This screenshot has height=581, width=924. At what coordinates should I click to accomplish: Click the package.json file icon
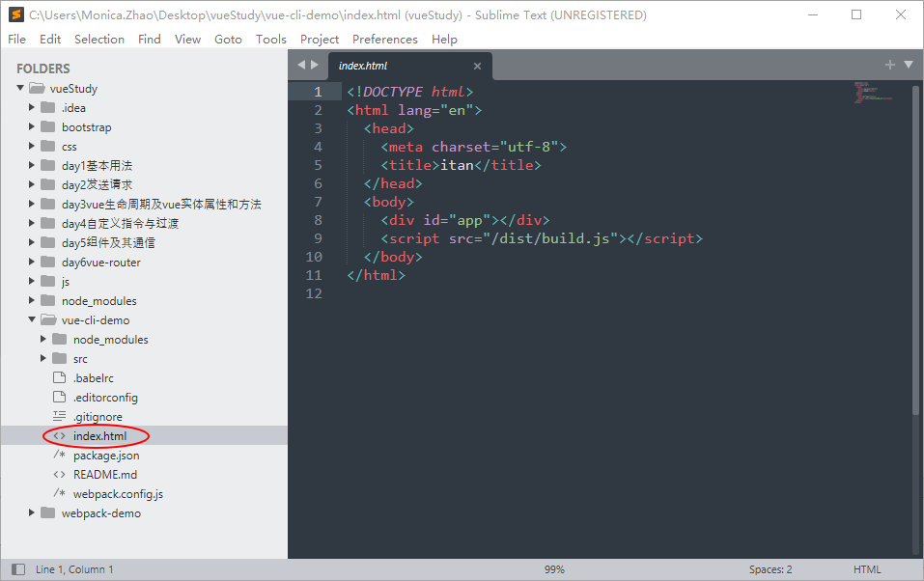pos(60,455)
